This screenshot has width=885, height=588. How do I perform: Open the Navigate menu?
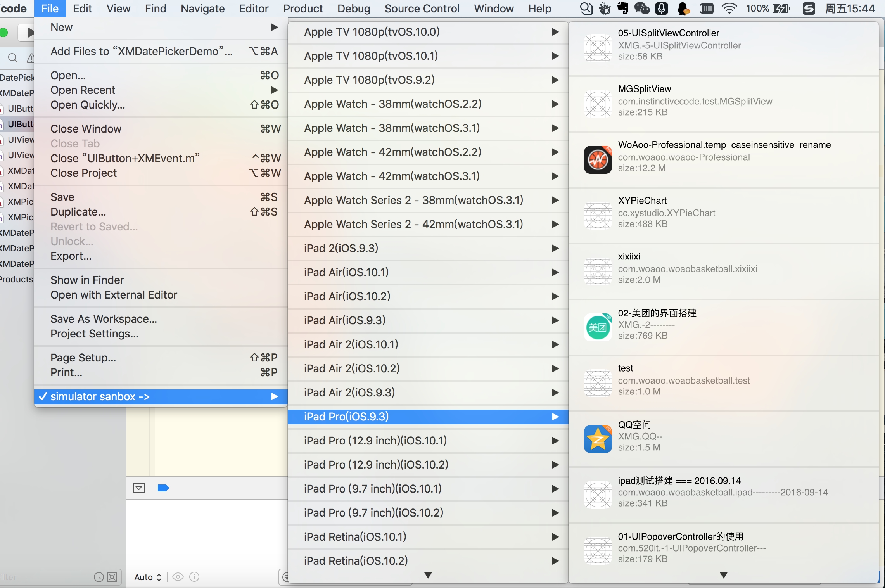[202, 9]
